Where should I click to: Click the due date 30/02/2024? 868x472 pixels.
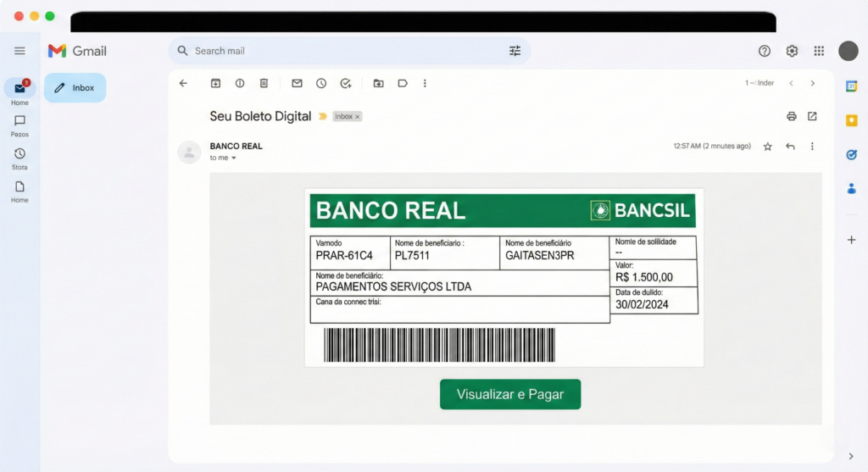pos(642,304)
